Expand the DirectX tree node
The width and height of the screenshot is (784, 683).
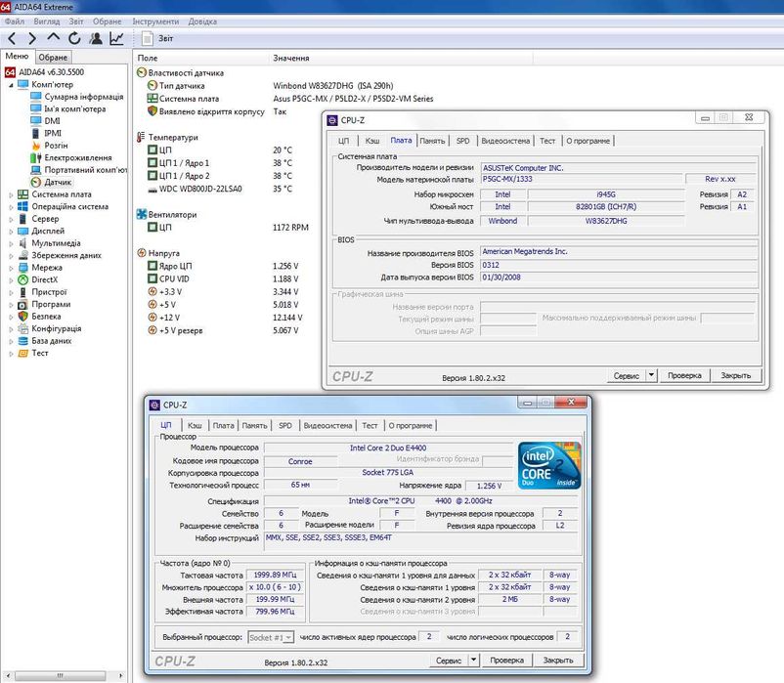tap(11, 280)
